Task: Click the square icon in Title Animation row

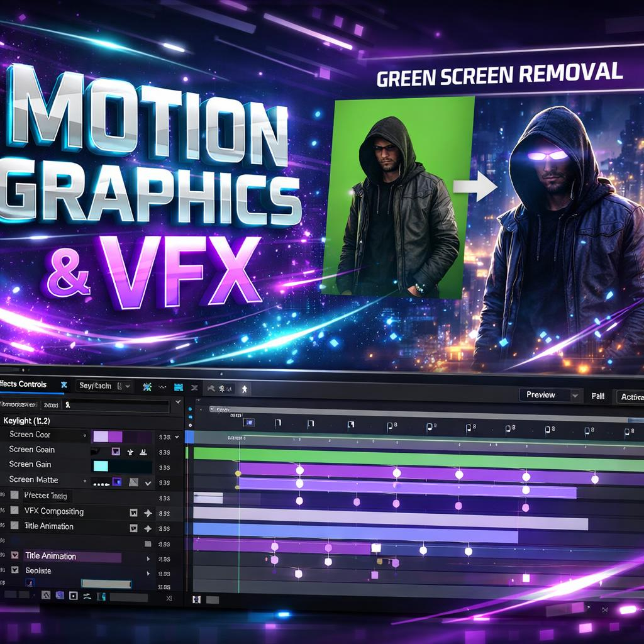Action: point(133,528)
